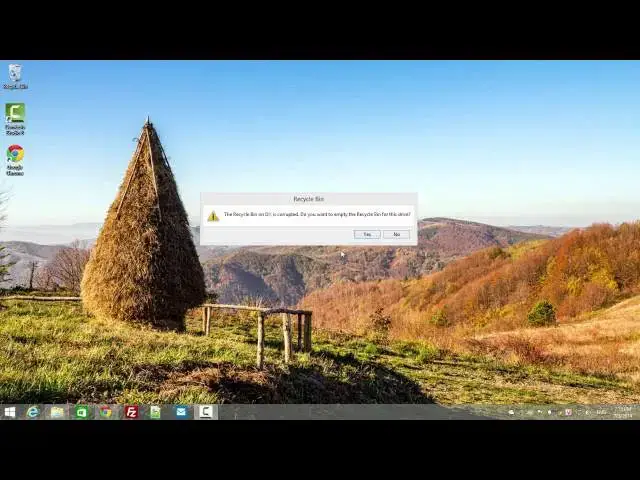Open Internet Explorer from the taskbar
This screenshot has width=640, height=480.
click(33, 412)
